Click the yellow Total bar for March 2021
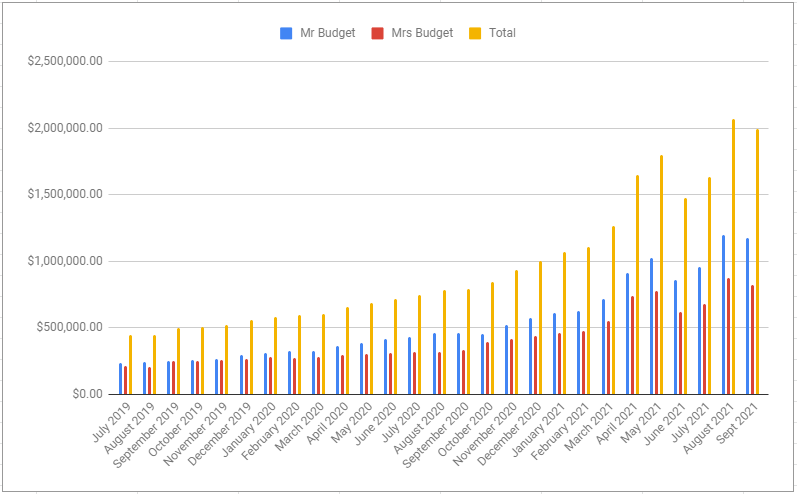 pos(613,310)
